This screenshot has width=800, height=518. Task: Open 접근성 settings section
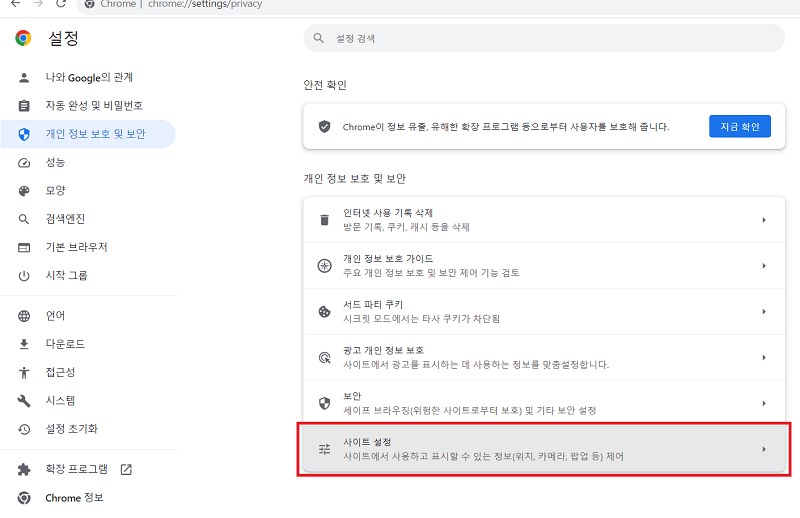pos(60,373)
